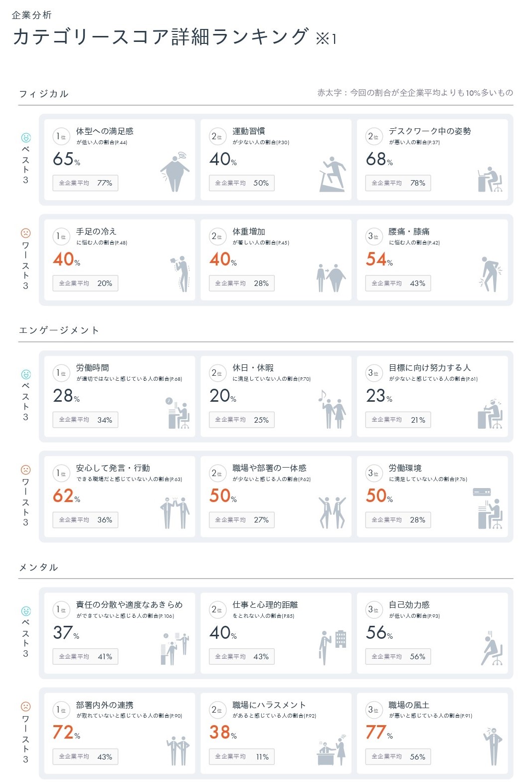Click the back pain figure icon for 腰痛・膝痛

coord(491,274)
